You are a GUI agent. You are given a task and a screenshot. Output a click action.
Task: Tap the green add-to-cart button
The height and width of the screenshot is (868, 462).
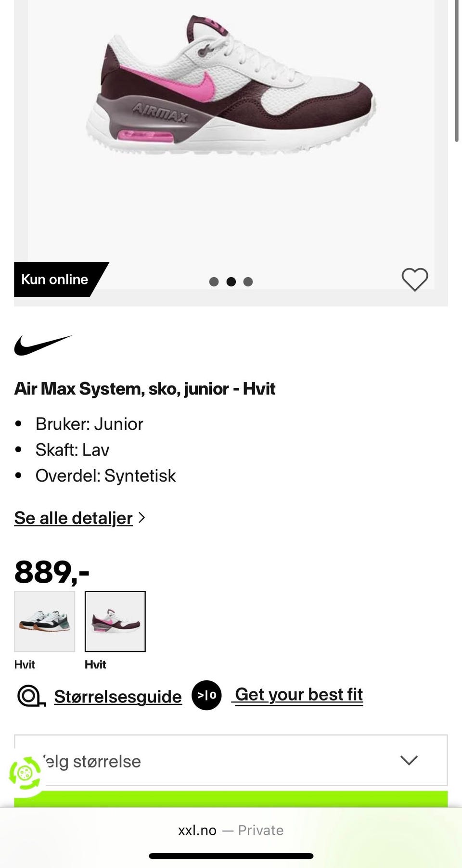click(231, 799)
